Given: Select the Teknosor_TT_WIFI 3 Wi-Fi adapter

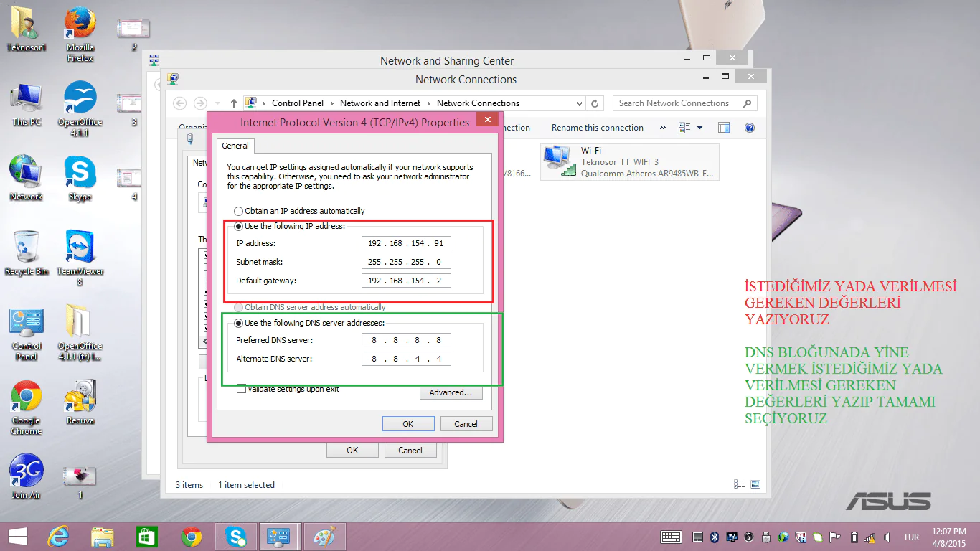Looking at the screenshot, I should click(629, 161).
